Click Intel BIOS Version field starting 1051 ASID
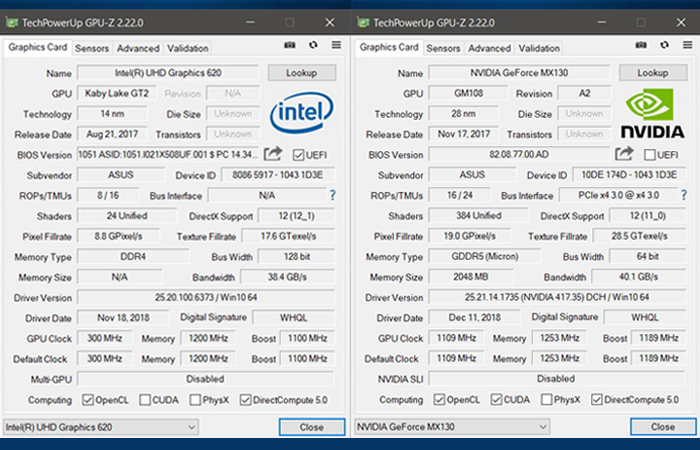The image size is (700, 450). click(x=168, y=154)
